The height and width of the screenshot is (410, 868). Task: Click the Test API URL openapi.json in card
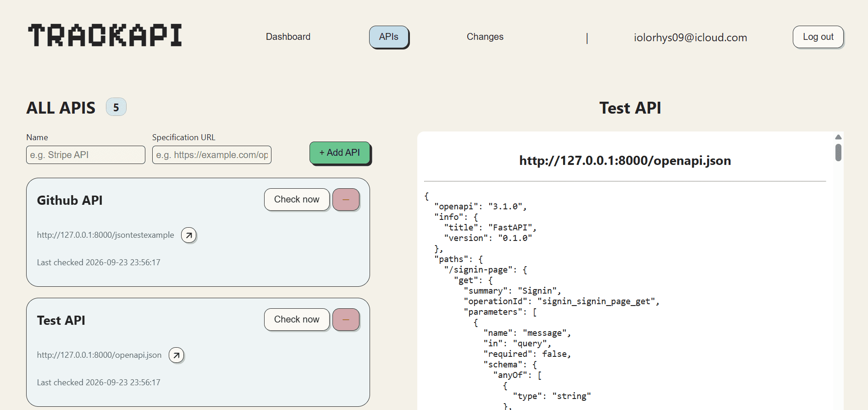tap(99, 355)
